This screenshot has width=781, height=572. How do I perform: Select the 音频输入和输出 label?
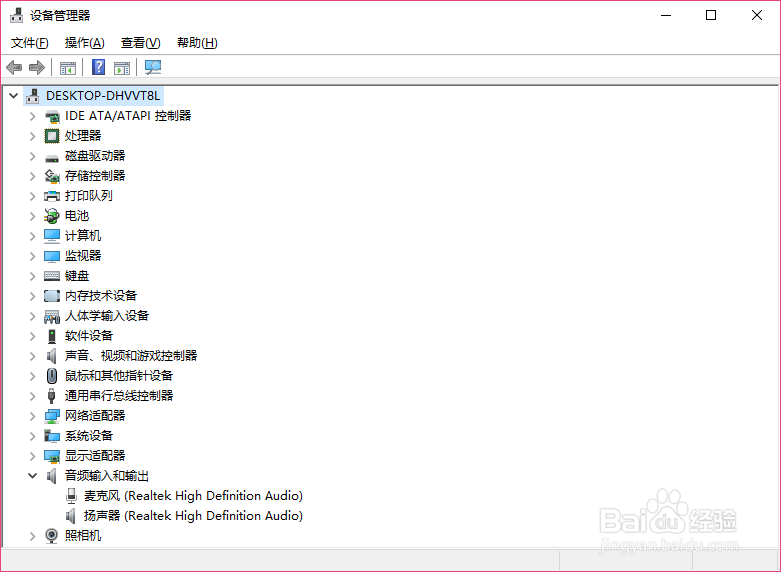pyautogui.click(x=107, y=476)
